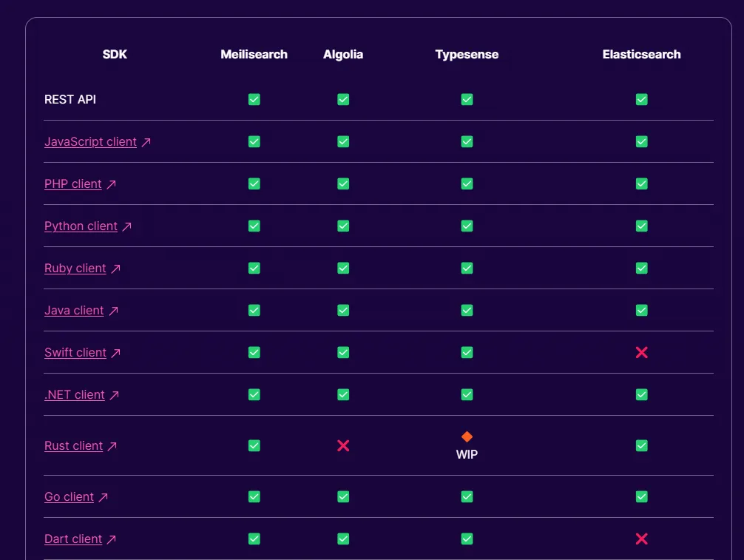Screen dimensions: 744x560
Task: Click Typesense checkmark in the Go client row
Action: pyautogui.click(x=467, y=496)
